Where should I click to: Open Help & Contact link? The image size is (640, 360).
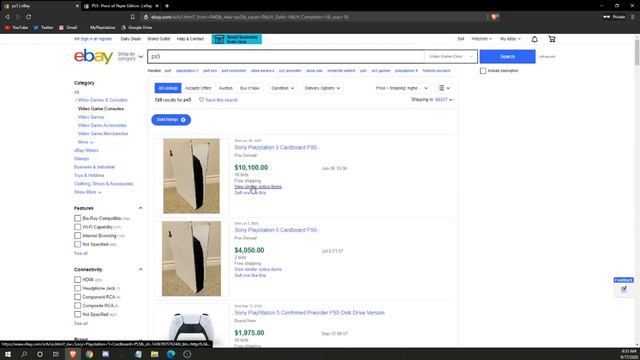point(190,39)
